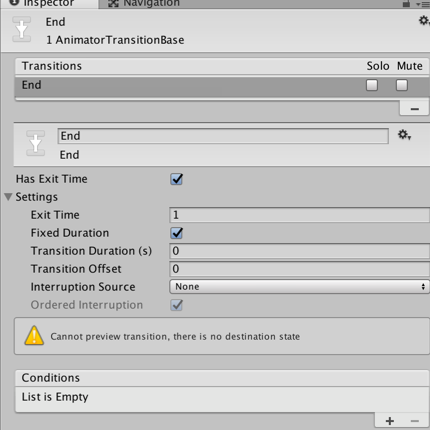Open gear dropdown next to End name field
Viewport: 431px width, 430px height.
404,135
